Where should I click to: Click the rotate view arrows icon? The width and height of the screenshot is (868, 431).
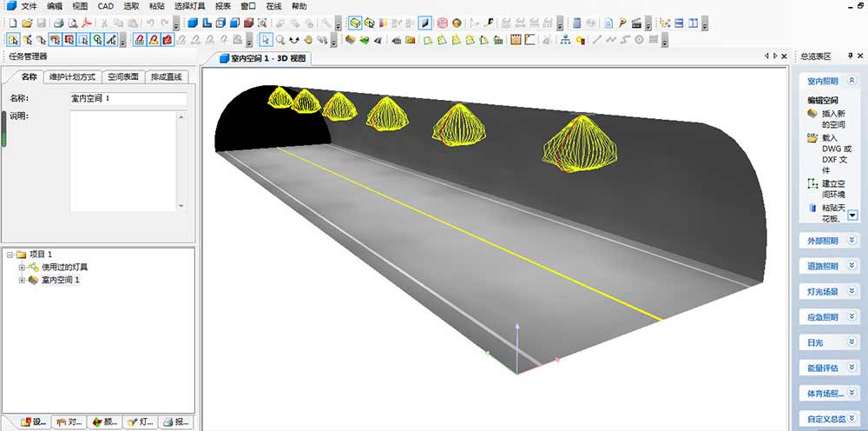294,39
